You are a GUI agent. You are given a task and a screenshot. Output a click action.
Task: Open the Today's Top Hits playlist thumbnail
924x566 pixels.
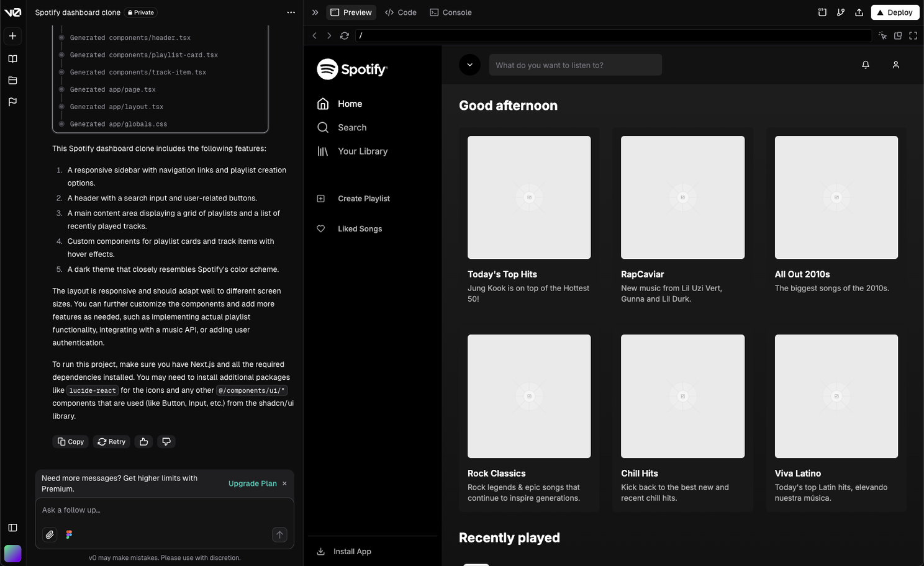[x=529, y=197]
